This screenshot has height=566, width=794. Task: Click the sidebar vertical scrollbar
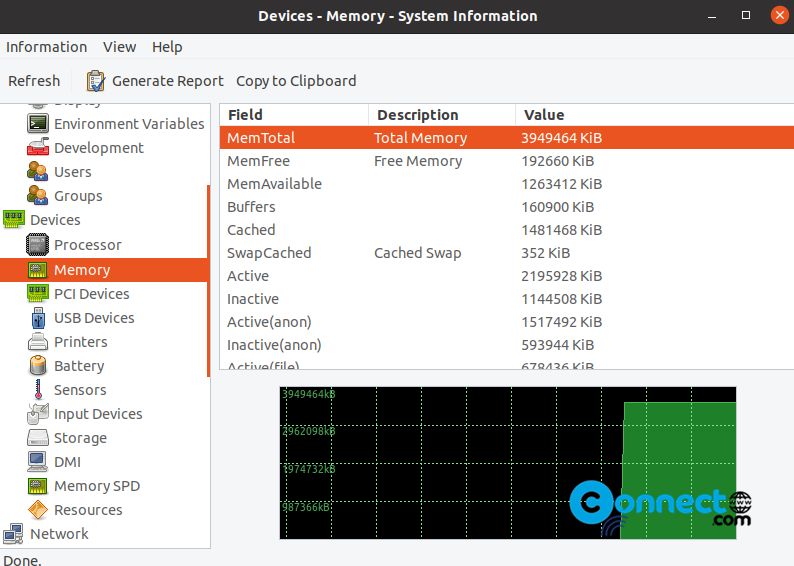[x=208, y=281]
